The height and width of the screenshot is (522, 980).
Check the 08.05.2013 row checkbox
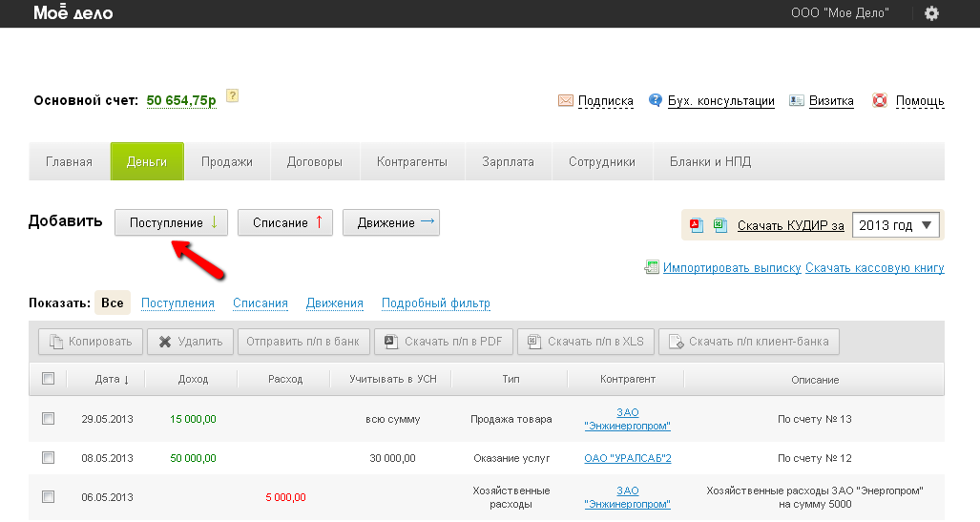coord(49,458)
